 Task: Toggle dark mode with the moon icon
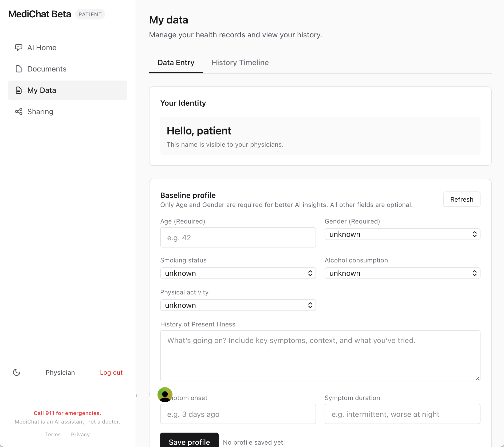coord(17,372)
